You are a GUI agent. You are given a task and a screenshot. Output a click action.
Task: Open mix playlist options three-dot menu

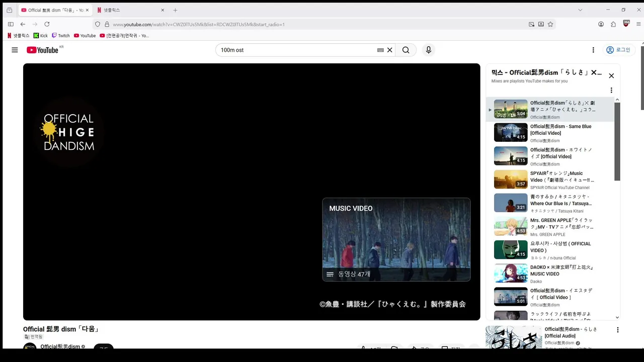coord(611,90)
